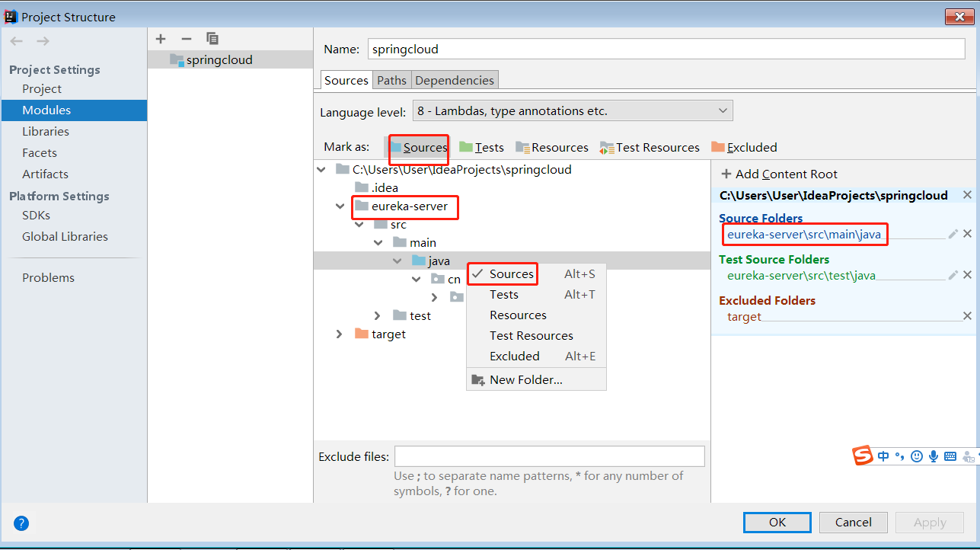Open help via the question mark icon
The width and height of the screenshot is (980, 550).
[x=21, y=523]
